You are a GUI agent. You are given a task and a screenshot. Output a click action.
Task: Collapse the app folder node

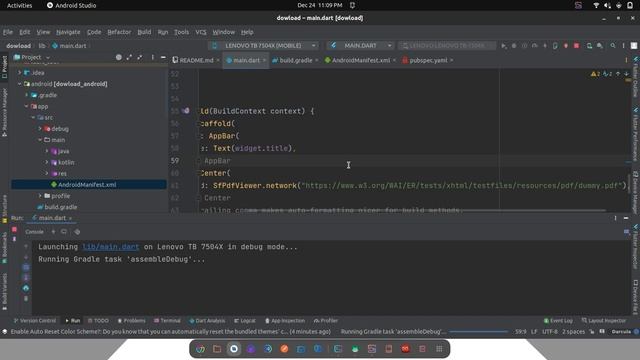[x=27, y=106]
